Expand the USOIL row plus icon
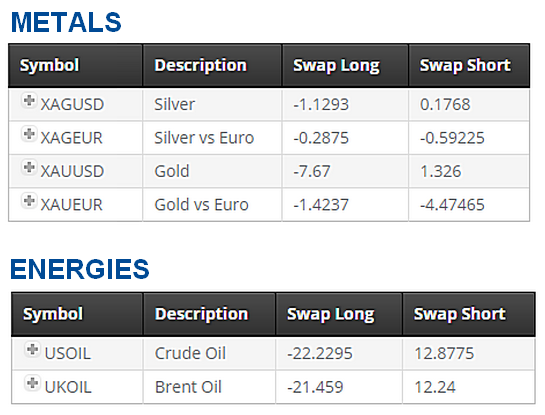 click(x=33, y=349)
